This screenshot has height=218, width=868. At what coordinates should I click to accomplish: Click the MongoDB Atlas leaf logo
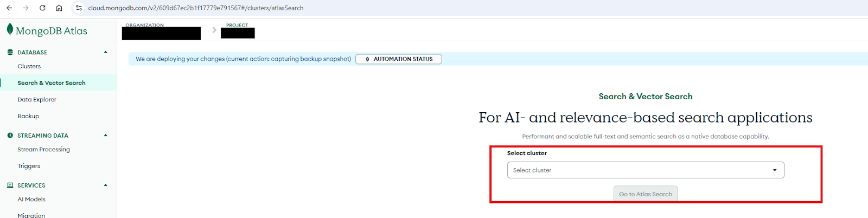[10, 29]
